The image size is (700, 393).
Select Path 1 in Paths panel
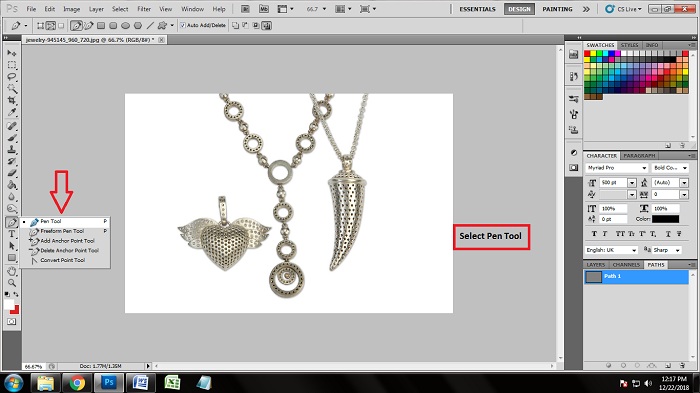coord(636,276)
